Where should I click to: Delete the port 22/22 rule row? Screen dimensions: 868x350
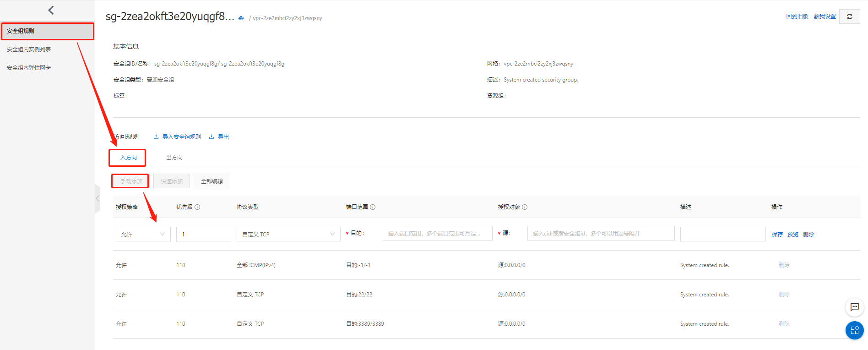pyautogui.click(x=784, y=295)
